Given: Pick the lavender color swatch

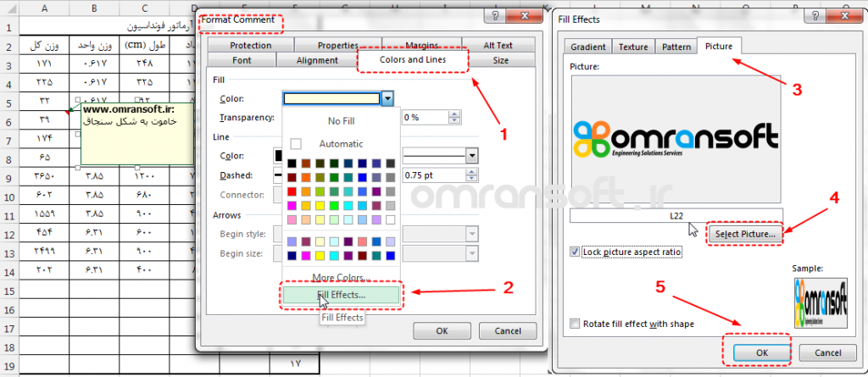Looking at the screenshot, I should tap(376, 220).
